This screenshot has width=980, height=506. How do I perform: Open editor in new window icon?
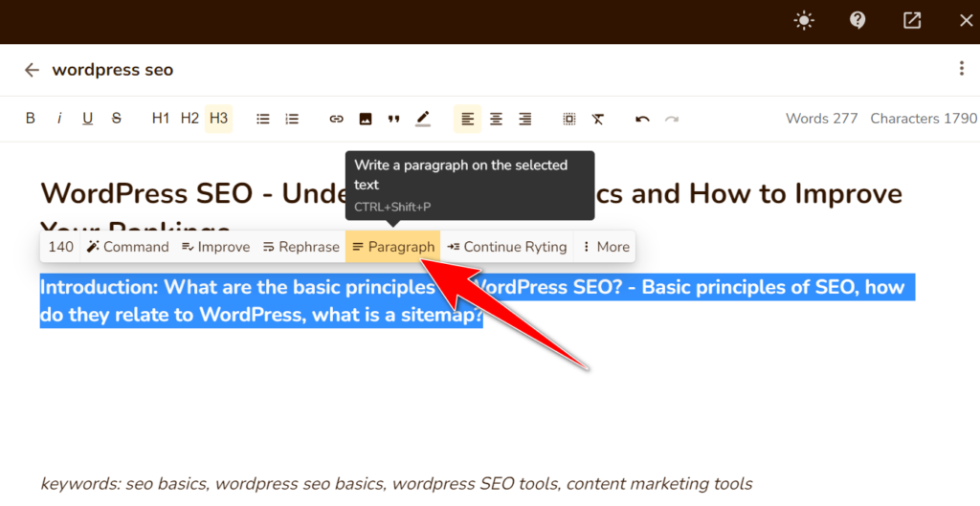(x=912, y=21)
